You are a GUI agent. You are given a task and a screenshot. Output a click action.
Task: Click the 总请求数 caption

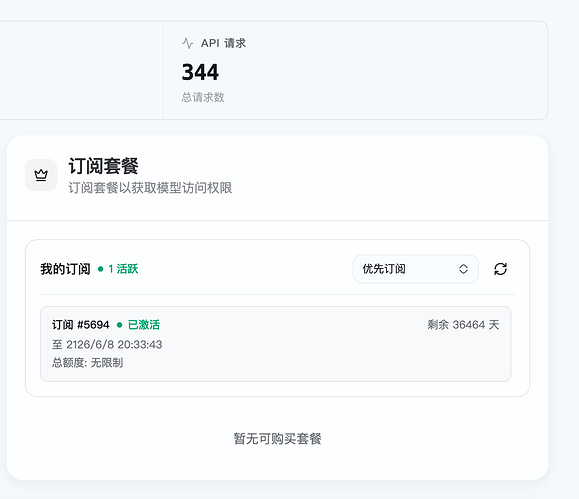[x=203, y=97]
